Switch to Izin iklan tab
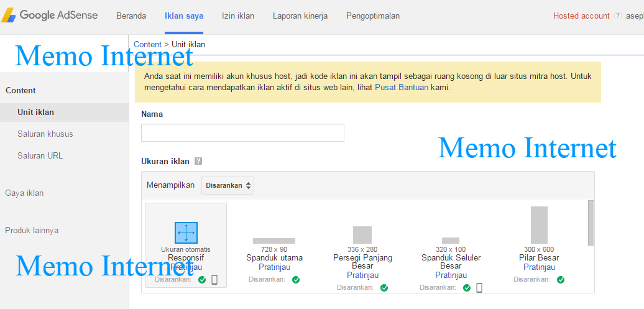The image size is (644, 309). (x=238, y=16)
